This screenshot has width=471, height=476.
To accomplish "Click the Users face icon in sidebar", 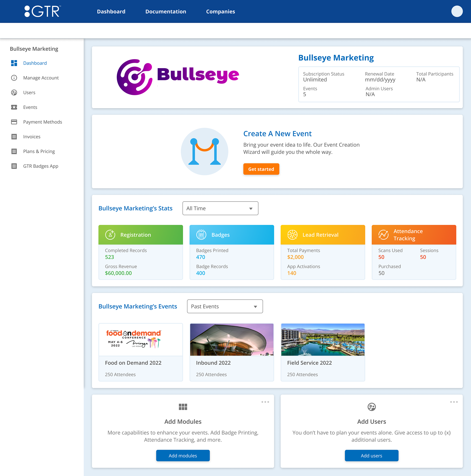I will pos(14,93).
